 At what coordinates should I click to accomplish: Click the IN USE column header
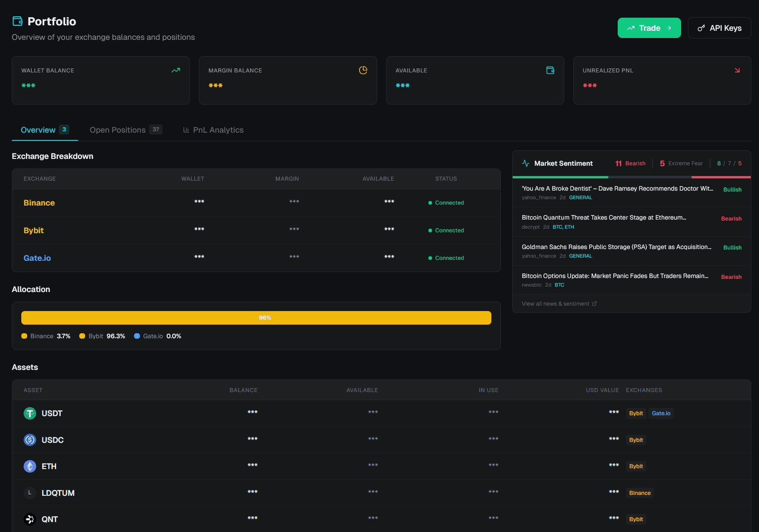489,390
